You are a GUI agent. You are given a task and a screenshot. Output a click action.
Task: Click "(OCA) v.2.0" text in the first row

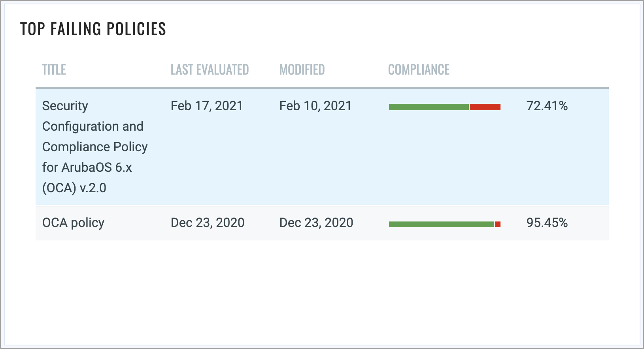point(74,188)
